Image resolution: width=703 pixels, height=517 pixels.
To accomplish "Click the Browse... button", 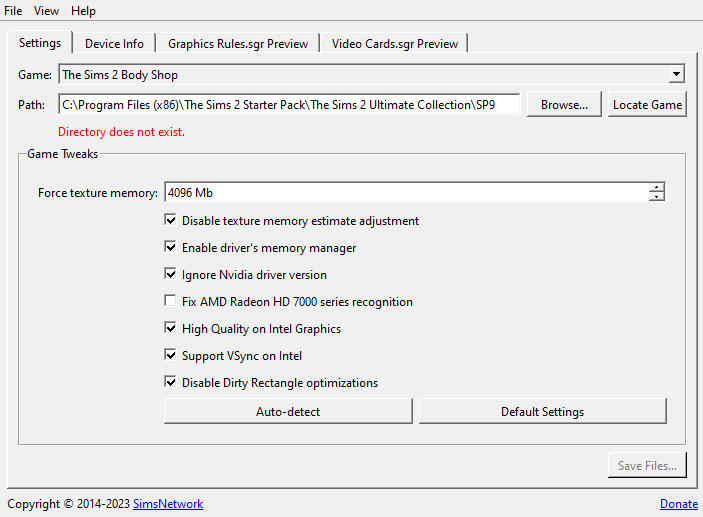I will pyautogui.click(x=564, y=104).
